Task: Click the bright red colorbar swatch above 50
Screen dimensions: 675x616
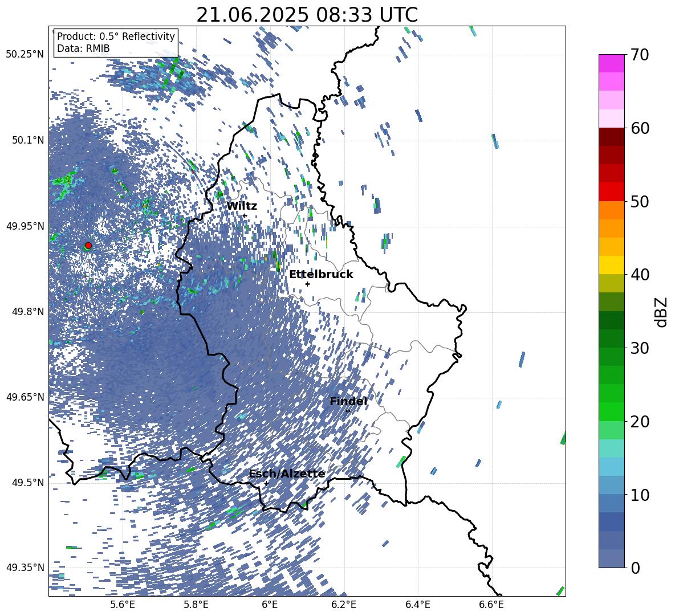Action: (611, 191)
